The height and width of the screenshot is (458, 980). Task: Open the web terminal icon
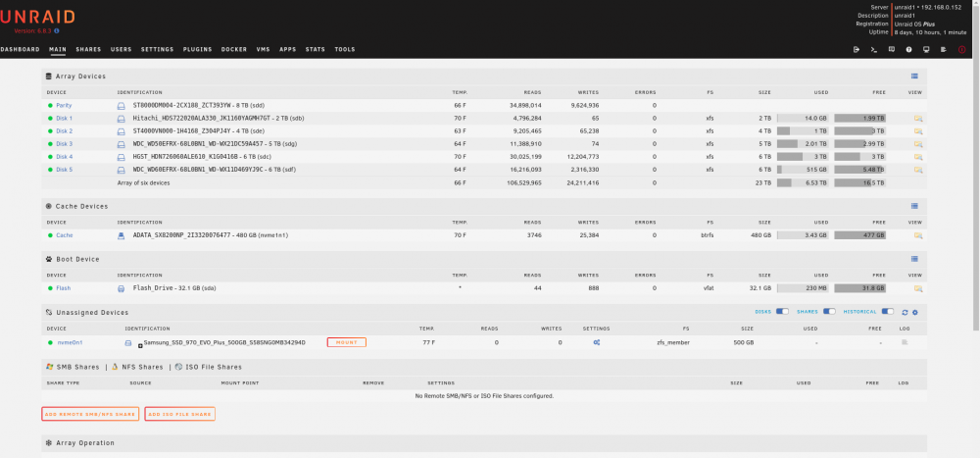874,49
